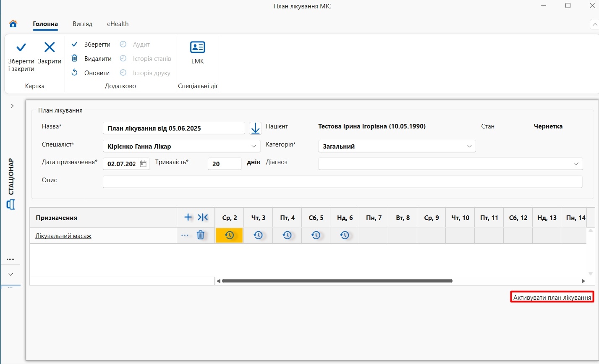Click the "Пт, 11" column header
The height and width of the screenshot is (364, 599).
click(489, 217)
